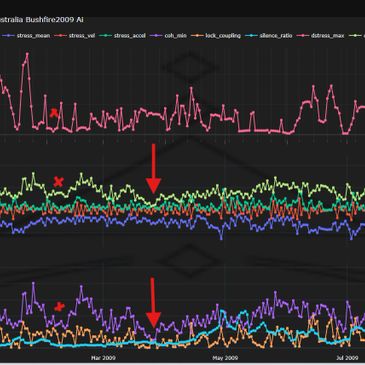365x365 pixels.
Task: Click the chart title ending 'Bushfire2009 Ai'
Action: tap(41, 20)
